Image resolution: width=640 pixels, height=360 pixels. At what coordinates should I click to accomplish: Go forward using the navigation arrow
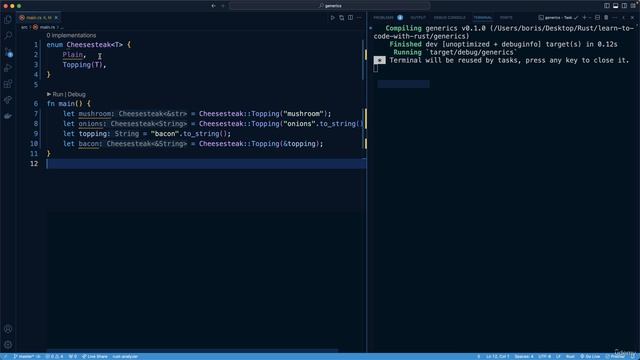[x=223, y=6]
